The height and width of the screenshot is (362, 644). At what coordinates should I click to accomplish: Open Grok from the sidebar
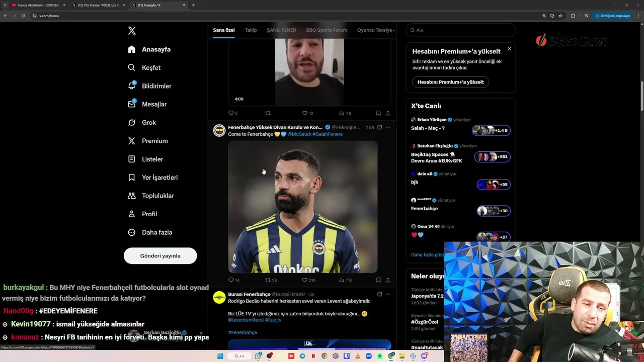coord(142,122)
